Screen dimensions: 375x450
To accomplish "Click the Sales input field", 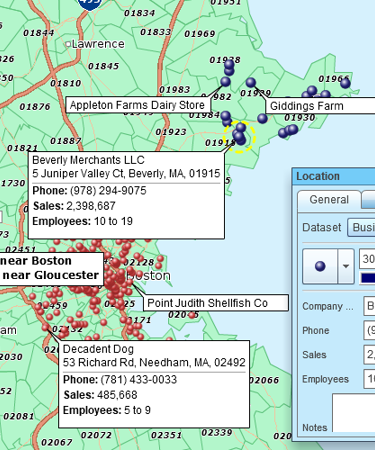I will pos(369,354).
